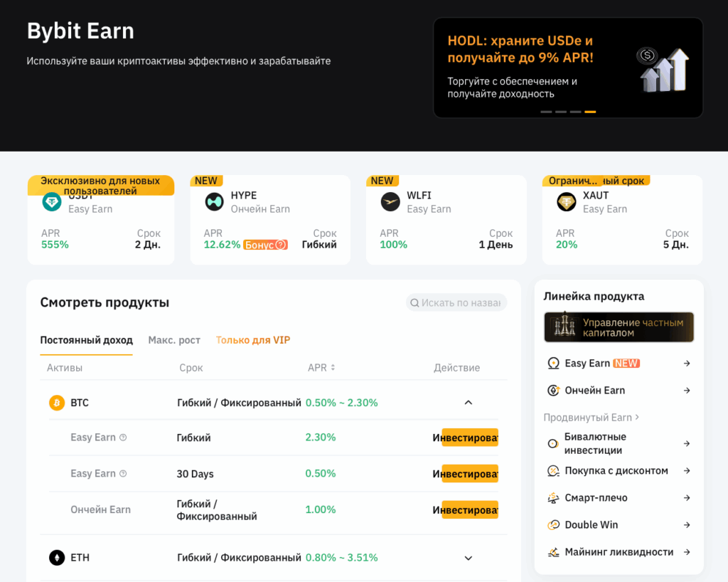Click Инвестировать for BTC Ончейн Earn
Screen dimensions: 728x582
coord(469,509)
